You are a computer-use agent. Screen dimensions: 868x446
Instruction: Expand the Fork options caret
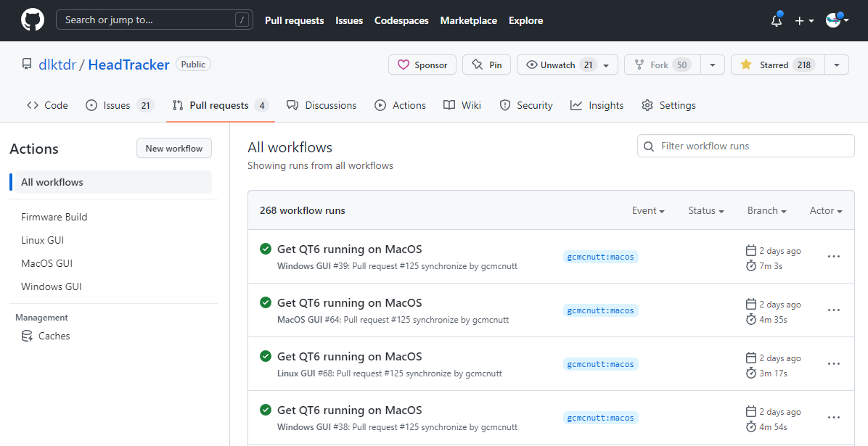(713, 65)
